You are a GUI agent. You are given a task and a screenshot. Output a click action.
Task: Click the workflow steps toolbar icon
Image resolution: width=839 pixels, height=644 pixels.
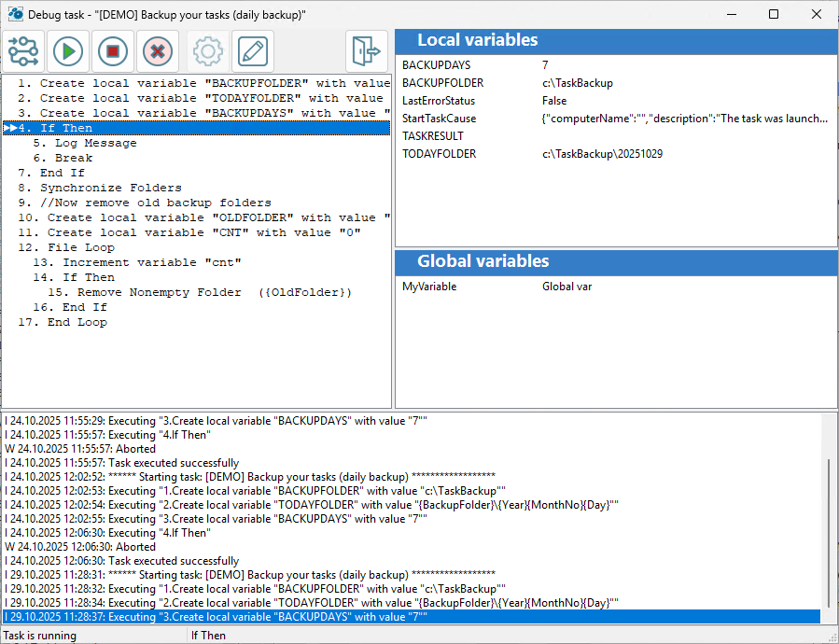pyautogui.click(x=22, y=51)
